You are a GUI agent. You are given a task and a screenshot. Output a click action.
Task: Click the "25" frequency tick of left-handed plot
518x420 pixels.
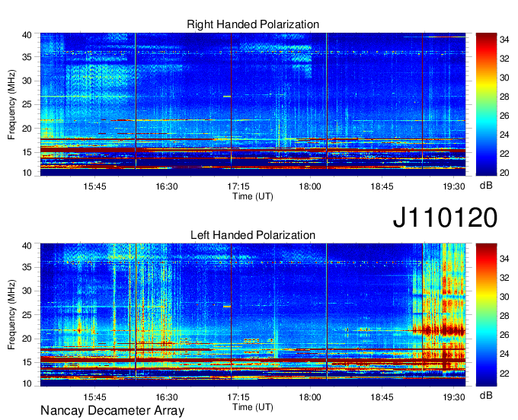[27, 315]
